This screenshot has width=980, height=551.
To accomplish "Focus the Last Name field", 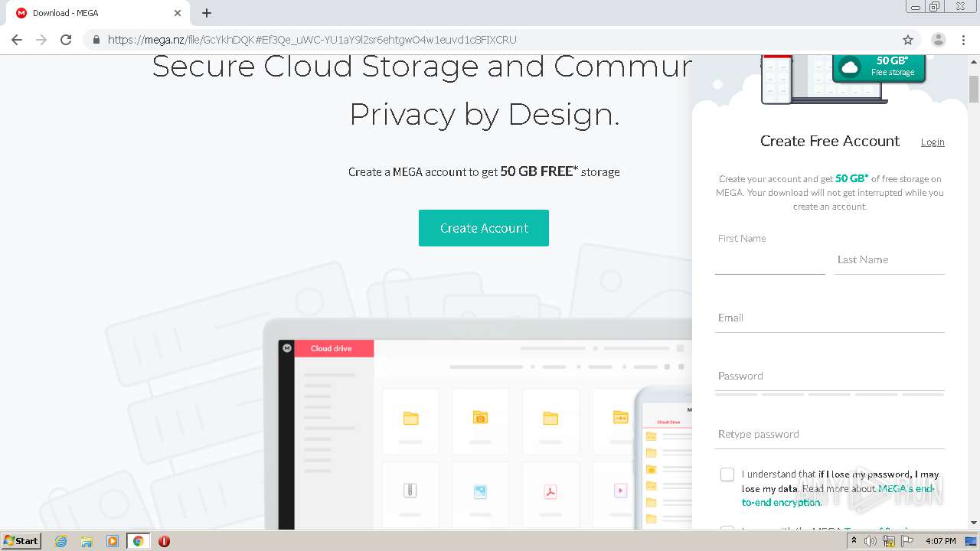I will (x=890, y=259).
